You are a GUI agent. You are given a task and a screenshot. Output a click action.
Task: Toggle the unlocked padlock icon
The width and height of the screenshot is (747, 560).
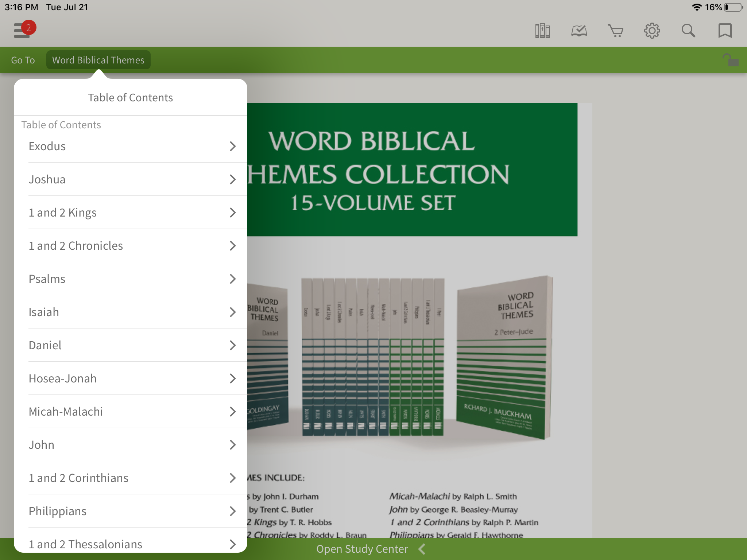pos(731,60)
